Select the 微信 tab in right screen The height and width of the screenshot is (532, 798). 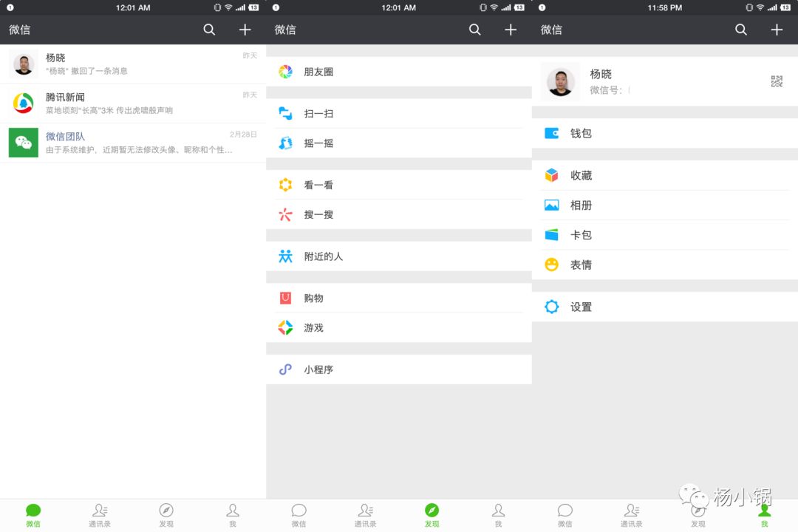tap(565, 515)
